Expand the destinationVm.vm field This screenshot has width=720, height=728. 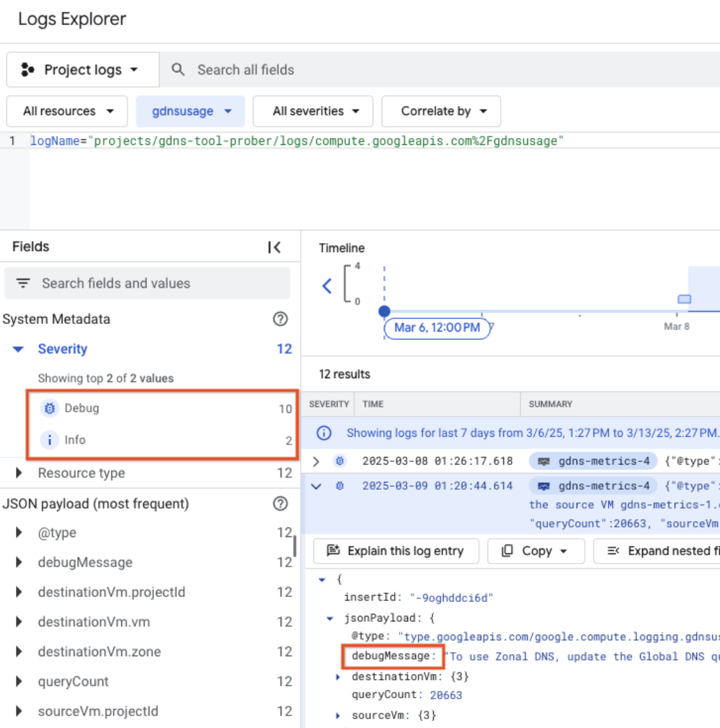click(19, 621)
